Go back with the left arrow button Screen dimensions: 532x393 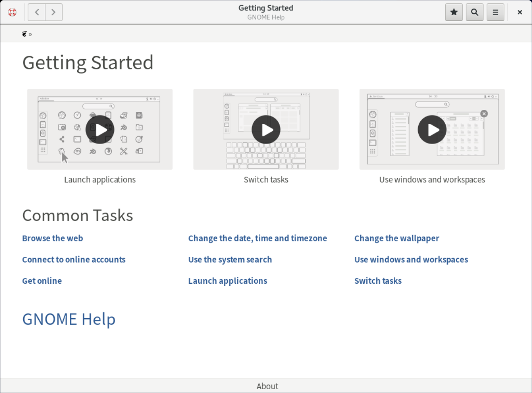pyautogui.click(x=37, y=12)
